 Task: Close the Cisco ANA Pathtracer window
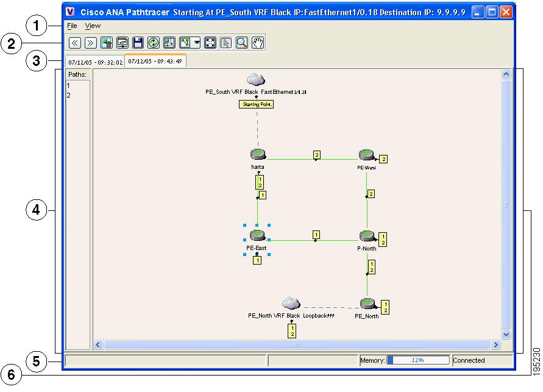coord(506,12)
